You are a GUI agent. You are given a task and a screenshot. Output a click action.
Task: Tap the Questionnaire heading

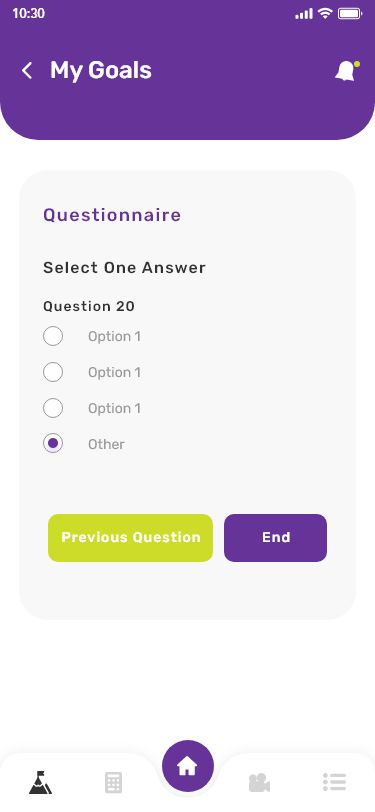[x=112, y=215]
